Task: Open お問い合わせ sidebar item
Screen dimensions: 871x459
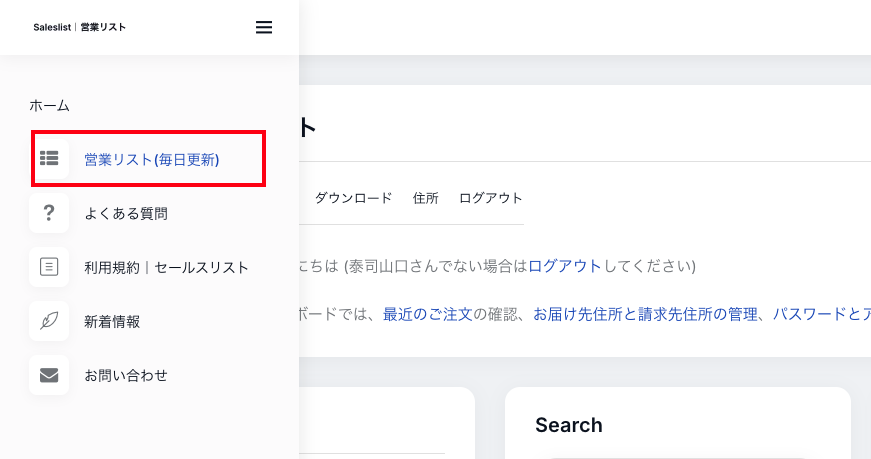Action: pos(126,375)
